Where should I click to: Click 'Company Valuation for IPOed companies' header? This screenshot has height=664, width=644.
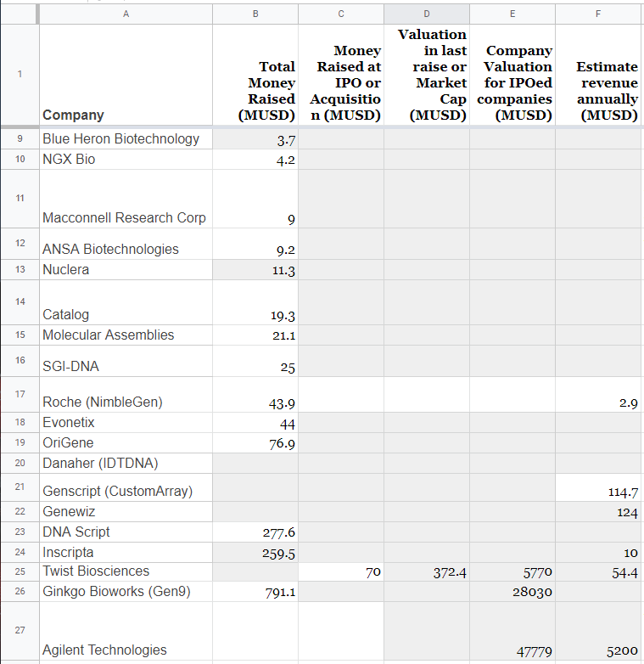512,75
